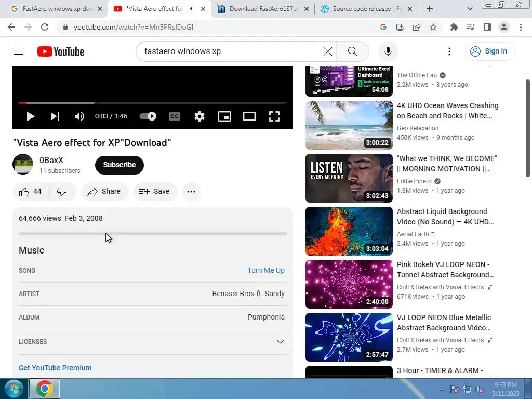Toggle the autoplay switch in the player
The width and height of the screenshot is (532, 399).
[x=148, y=116]
